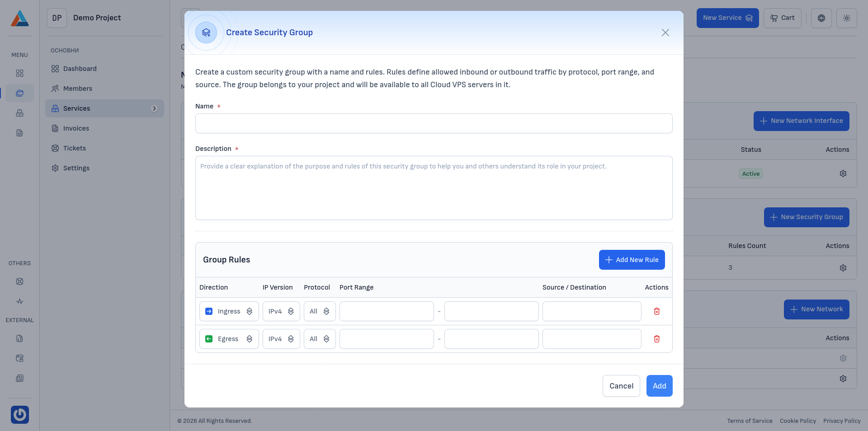The image size is (868, 431).
Task: Open Tickets in sidebar menu
Action: (75, 148)
